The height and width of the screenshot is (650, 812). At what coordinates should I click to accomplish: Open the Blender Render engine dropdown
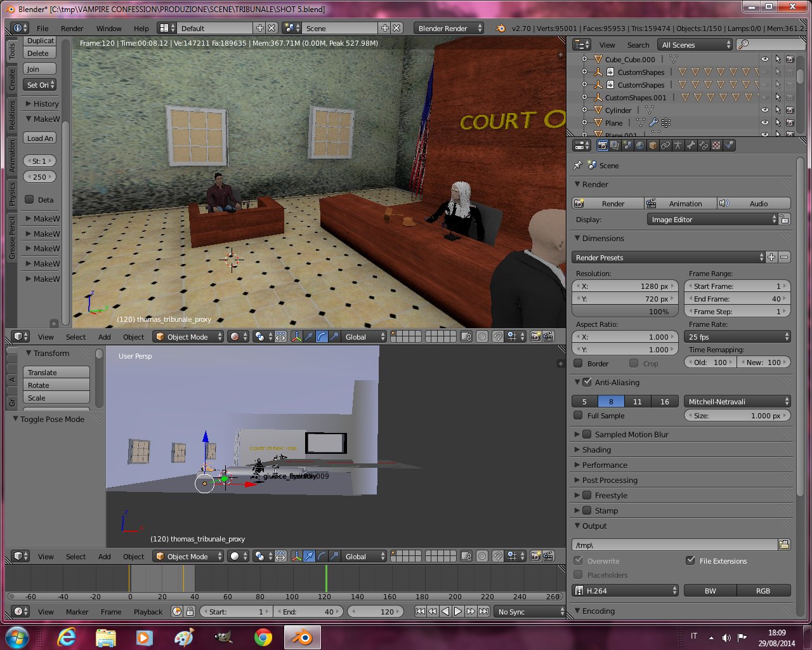click(449, 28)
